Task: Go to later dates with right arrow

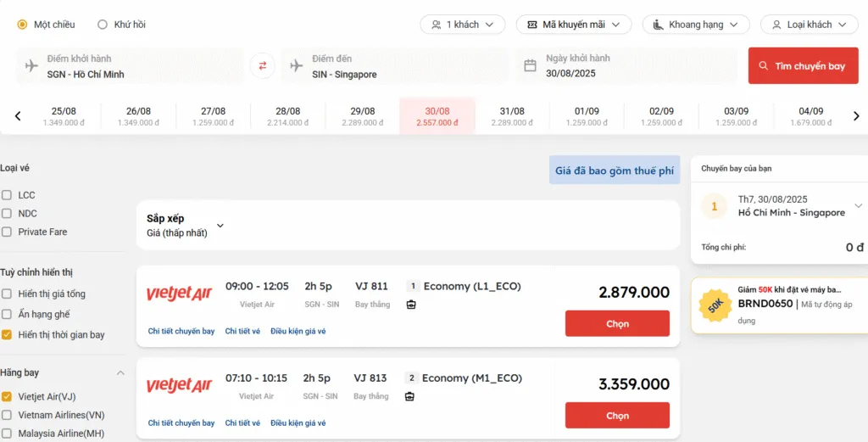Action: (x=856, y=115)
